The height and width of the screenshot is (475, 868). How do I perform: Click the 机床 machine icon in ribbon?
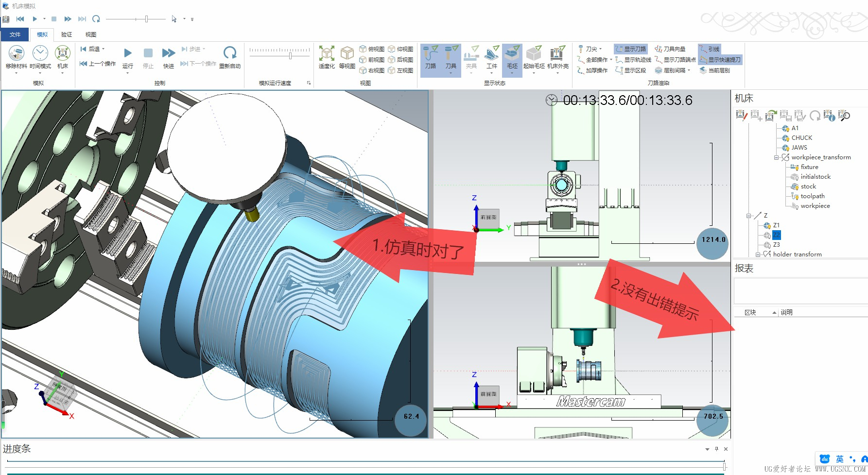pos(63,53)
